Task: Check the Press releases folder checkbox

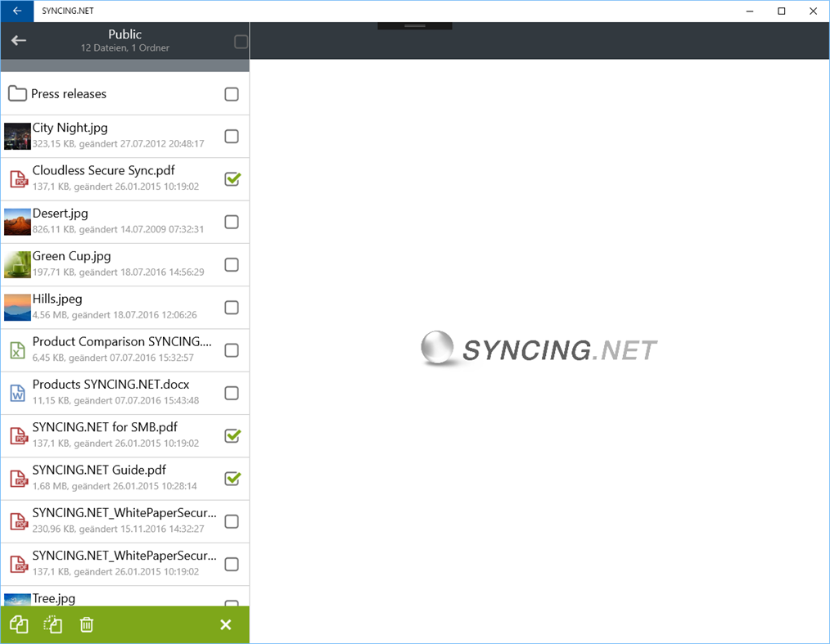Action: click(x=232, y=93)
